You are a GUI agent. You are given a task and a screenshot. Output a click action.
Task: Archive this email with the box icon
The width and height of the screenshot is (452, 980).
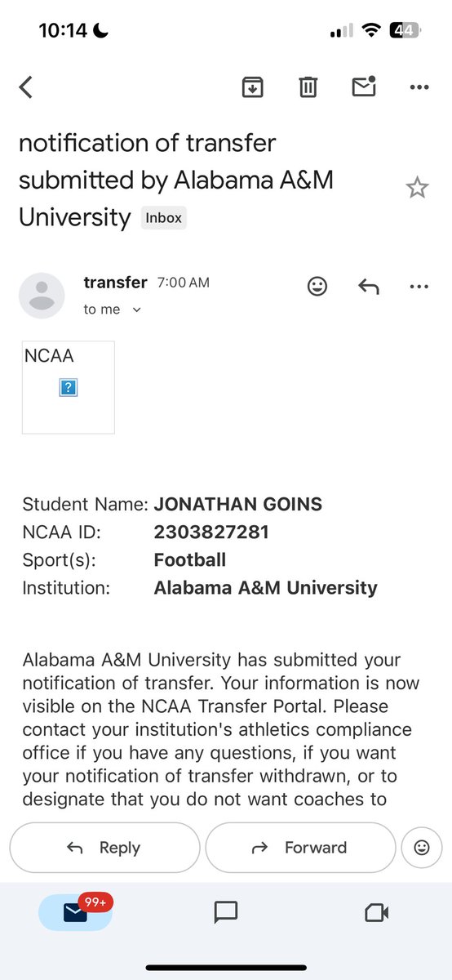click(253, 87)
